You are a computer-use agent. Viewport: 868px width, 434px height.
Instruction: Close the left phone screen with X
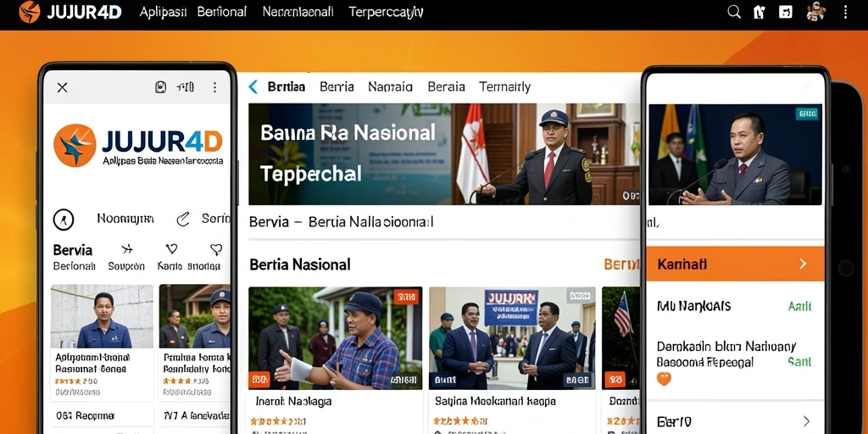coord(63,87)
